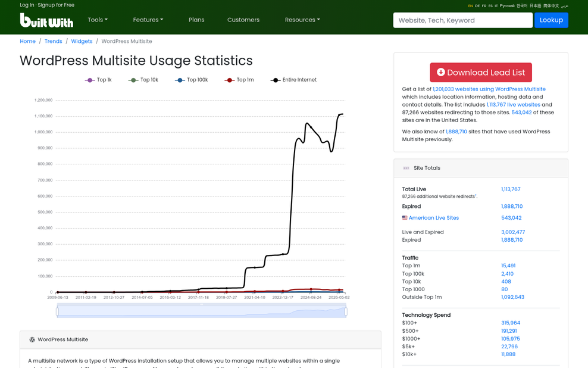Open the Tools dropdown menu
The height and width of the screenshot is (368, 588).
tap(98, 20)
